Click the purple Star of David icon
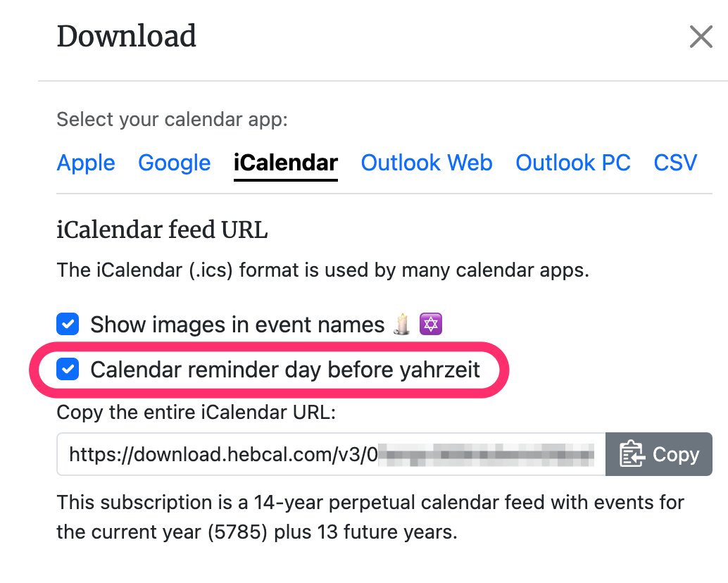728x583 pixels. (430, 324)
